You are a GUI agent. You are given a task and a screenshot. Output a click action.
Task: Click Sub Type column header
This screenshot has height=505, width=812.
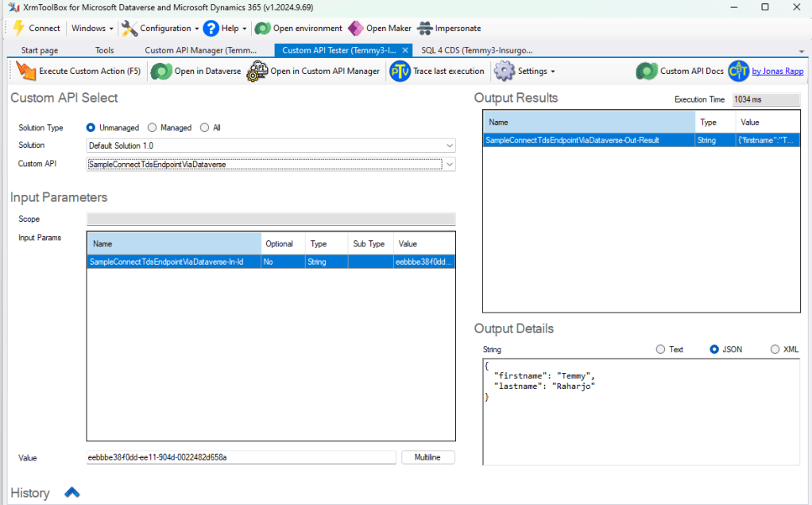(x=371, y=243)
